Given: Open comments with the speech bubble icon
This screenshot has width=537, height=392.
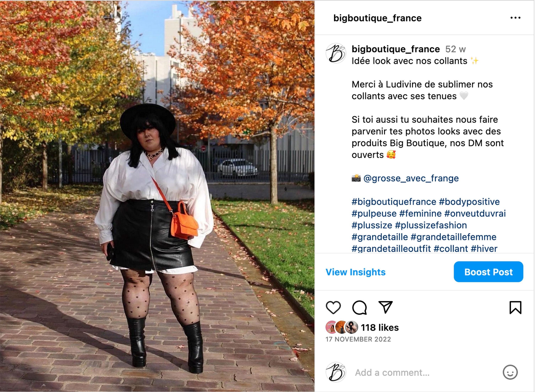Looking at the screenshot, I should pos(359,308).
